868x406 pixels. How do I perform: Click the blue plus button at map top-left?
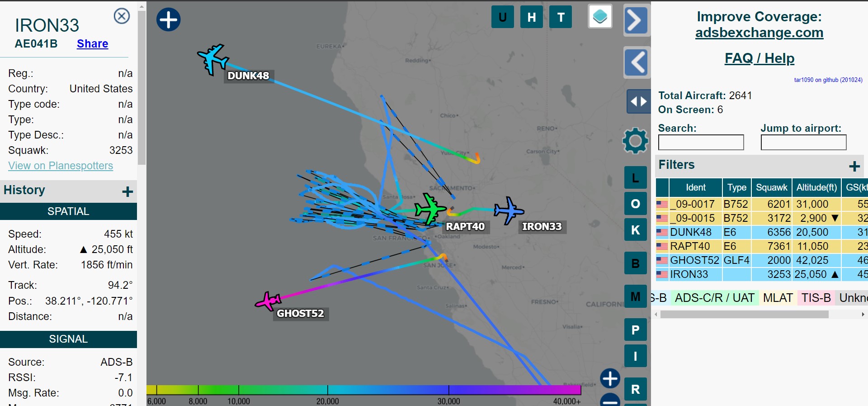168,19
